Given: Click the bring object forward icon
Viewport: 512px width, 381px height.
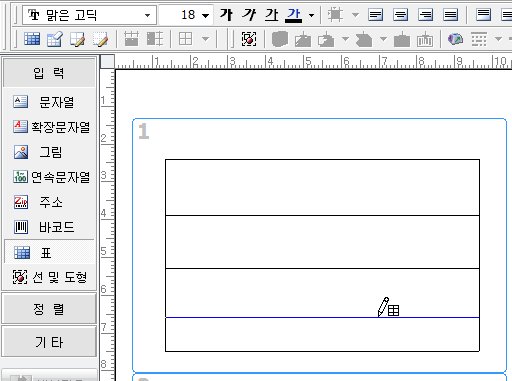Looking at the screenshot, I should pyautogui.click(x=402, y=40).
